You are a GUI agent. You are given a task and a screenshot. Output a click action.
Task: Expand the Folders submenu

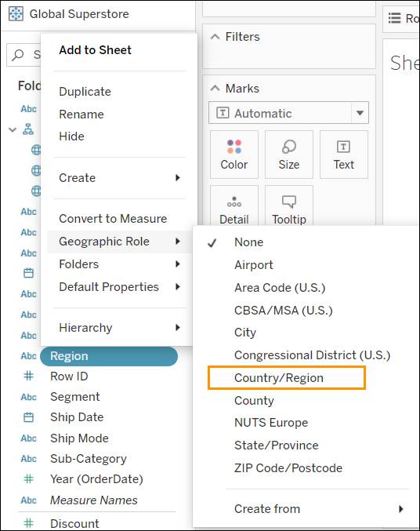coord(178,264)
